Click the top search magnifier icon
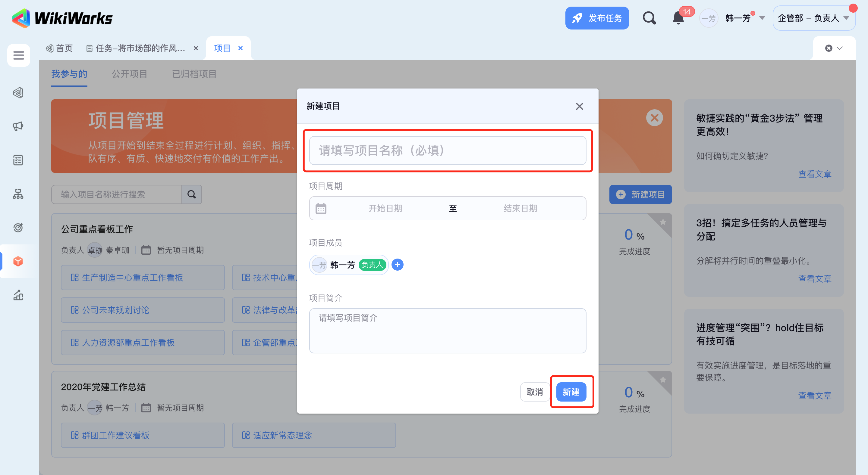The image size is (868, 475). (649, 18)
